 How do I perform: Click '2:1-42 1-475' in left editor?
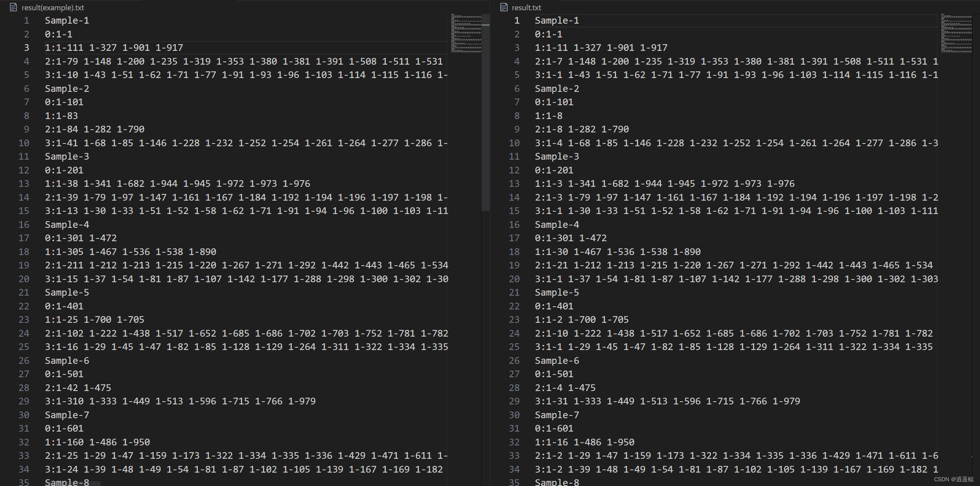[78, 388]
